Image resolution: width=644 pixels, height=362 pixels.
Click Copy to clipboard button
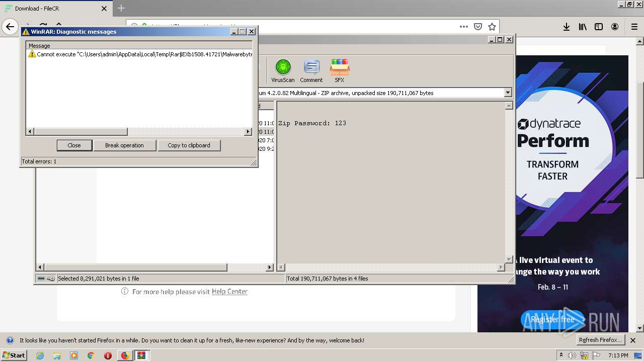pyautogui.click(x=189, y=145)
